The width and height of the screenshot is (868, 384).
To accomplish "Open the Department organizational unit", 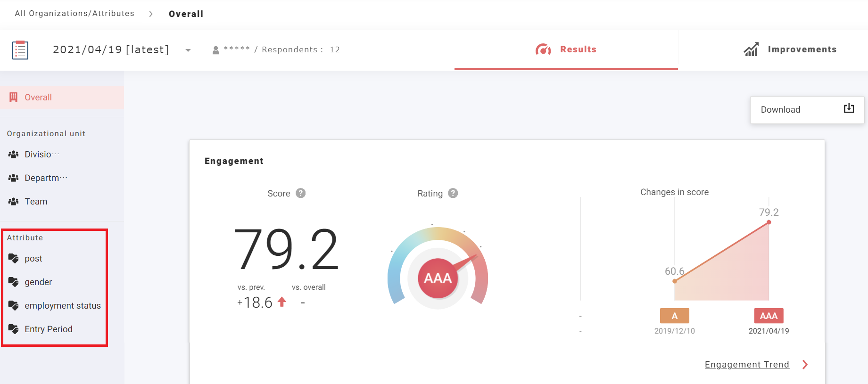I will [42, 178].
